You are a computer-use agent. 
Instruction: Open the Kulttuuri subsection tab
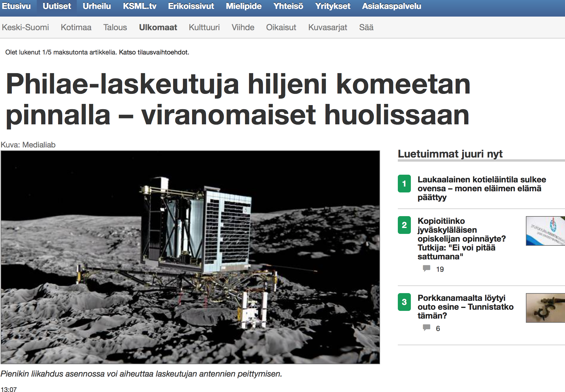(204, 28)
